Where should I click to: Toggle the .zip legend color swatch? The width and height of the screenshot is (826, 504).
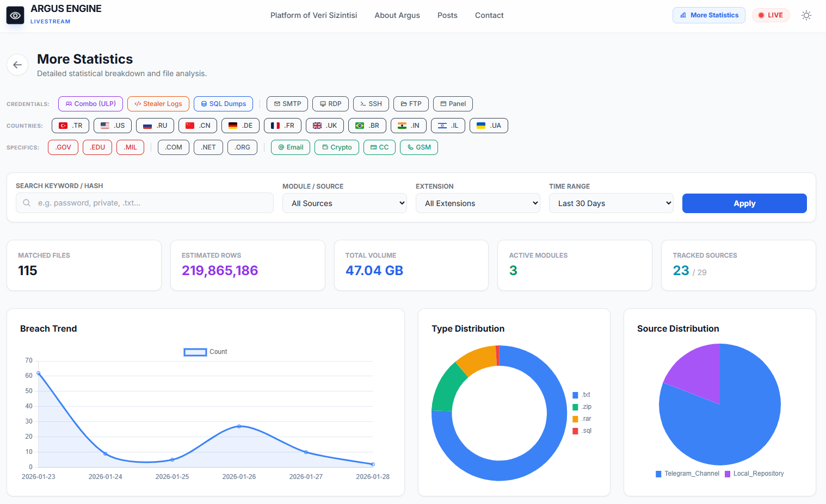point(575,407)
